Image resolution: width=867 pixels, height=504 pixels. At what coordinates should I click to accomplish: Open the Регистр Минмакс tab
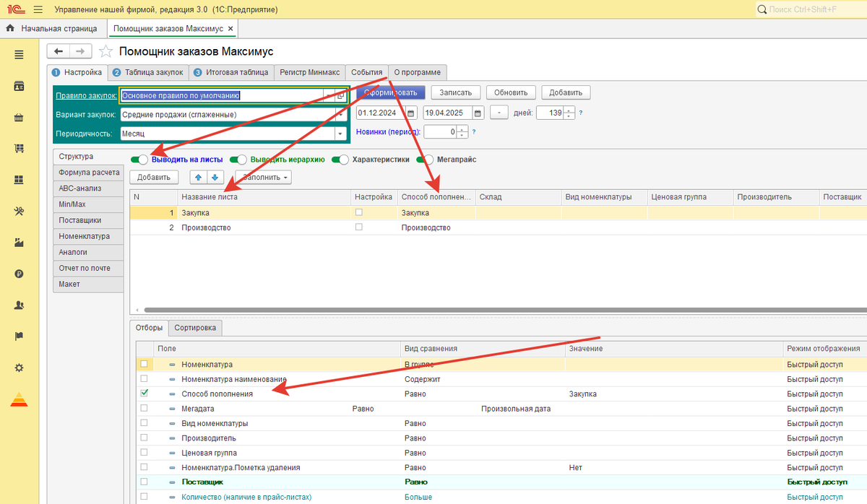[x=309, y=72]
